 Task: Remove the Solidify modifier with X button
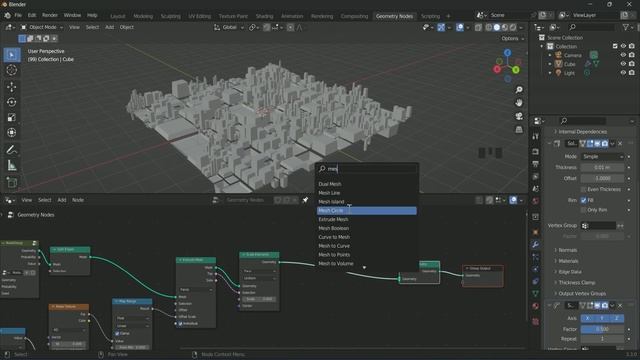click(x=620, y=144)
